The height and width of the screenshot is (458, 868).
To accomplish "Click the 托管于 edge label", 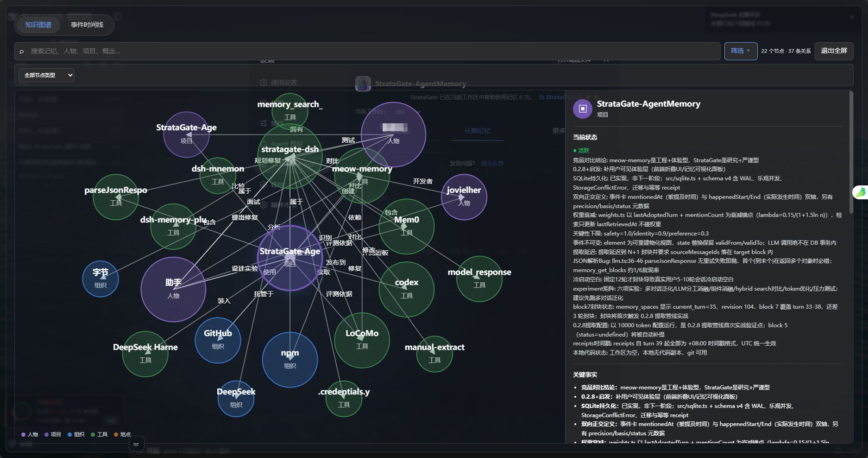I will (264, 294).
